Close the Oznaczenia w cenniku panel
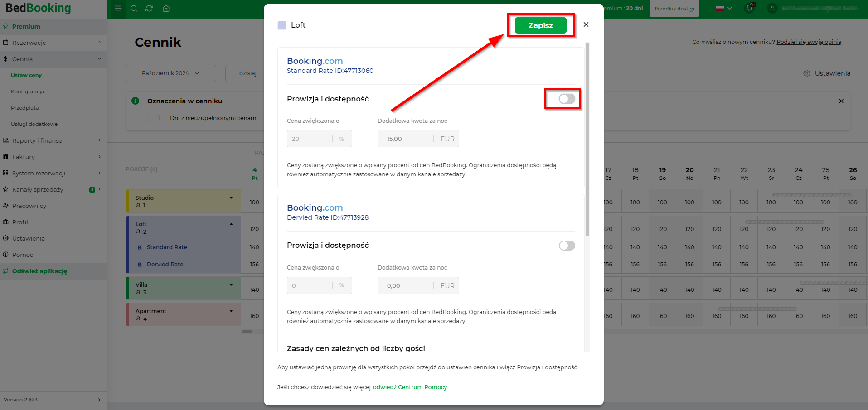Screen dimensions: 868x410 (841, 101)
